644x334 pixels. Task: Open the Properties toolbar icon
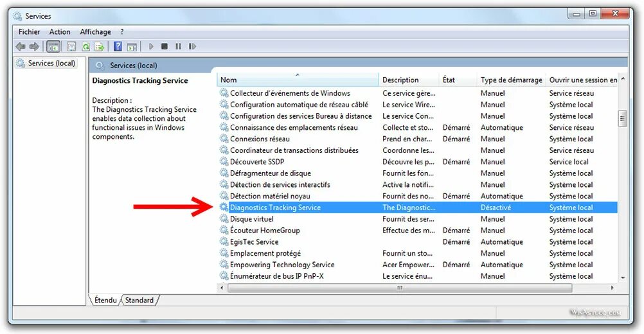[71, 47]
